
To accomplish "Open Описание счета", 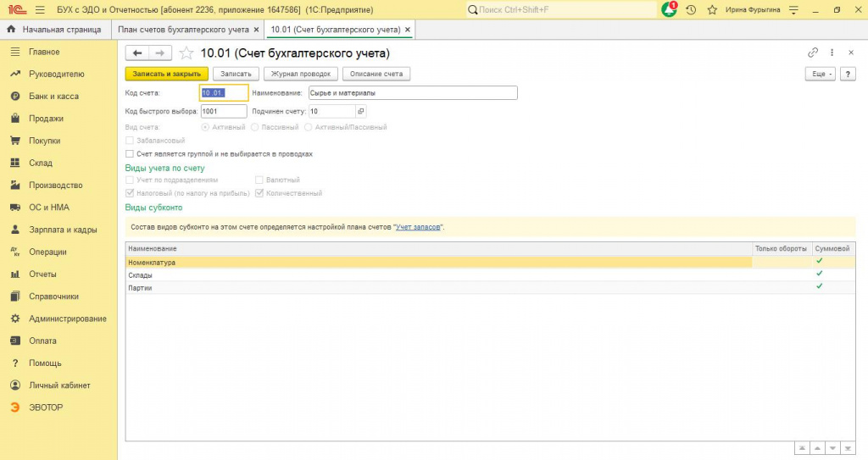I will tap(376, 74).
